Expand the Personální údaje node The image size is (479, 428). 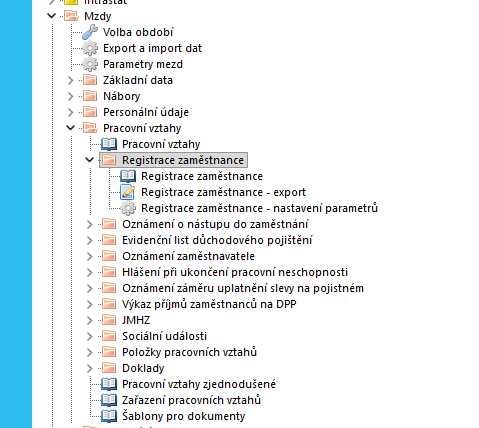pyautogui.click(x=70, y=112)
